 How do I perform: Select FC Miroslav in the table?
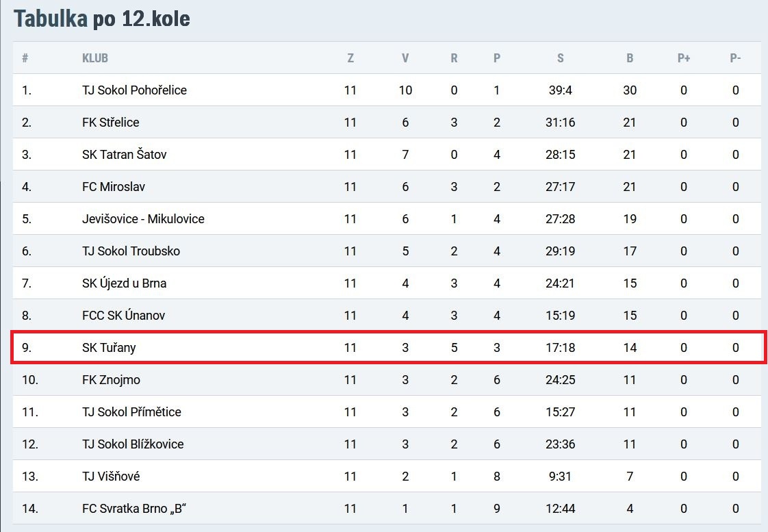point(114,187)
